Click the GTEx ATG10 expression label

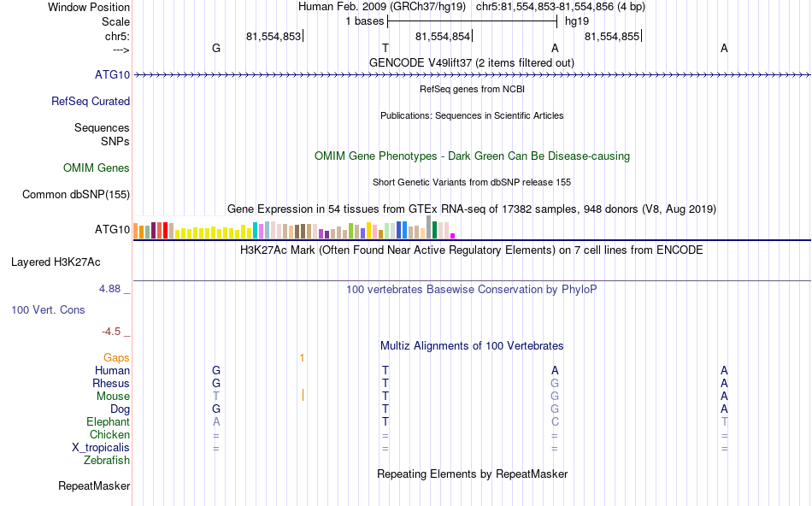tap(112, 229)
